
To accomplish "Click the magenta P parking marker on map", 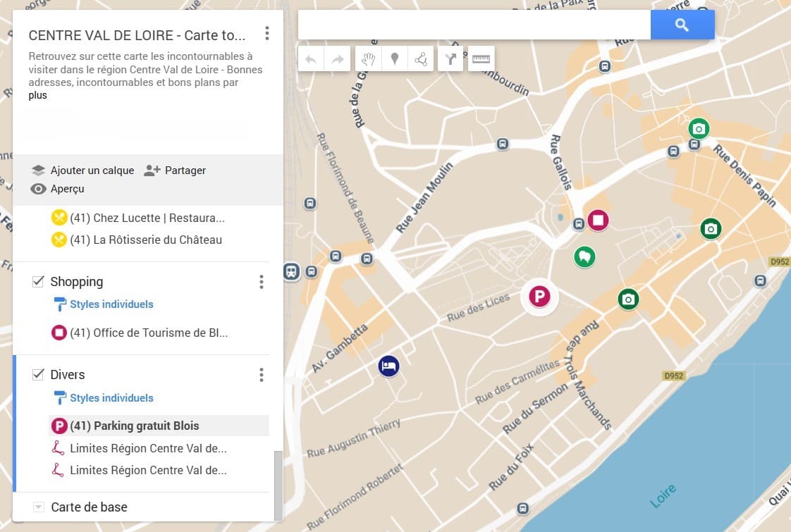I will click(539, 296).
